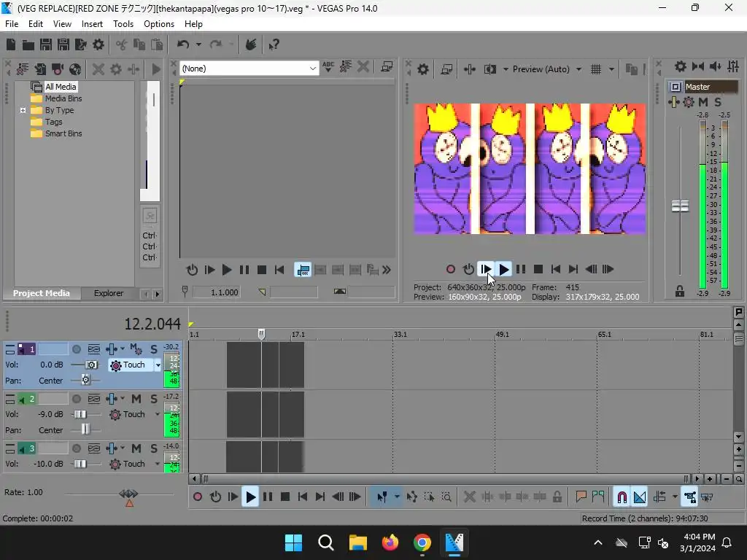Image resolution: width=747 pixels, height=560 pixels.
Task: Toggle Master fader lock padlock icon
Action: (x=680, y=291)
